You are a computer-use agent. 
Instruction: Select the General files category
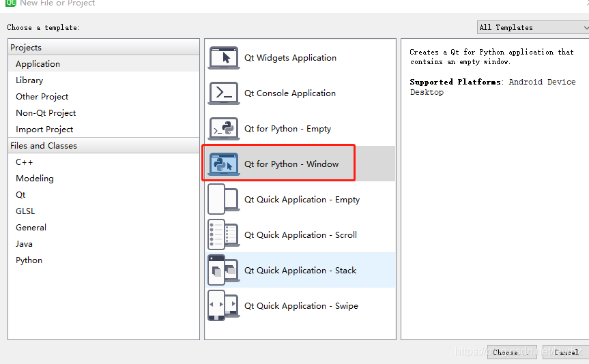[x=104, y=228]
